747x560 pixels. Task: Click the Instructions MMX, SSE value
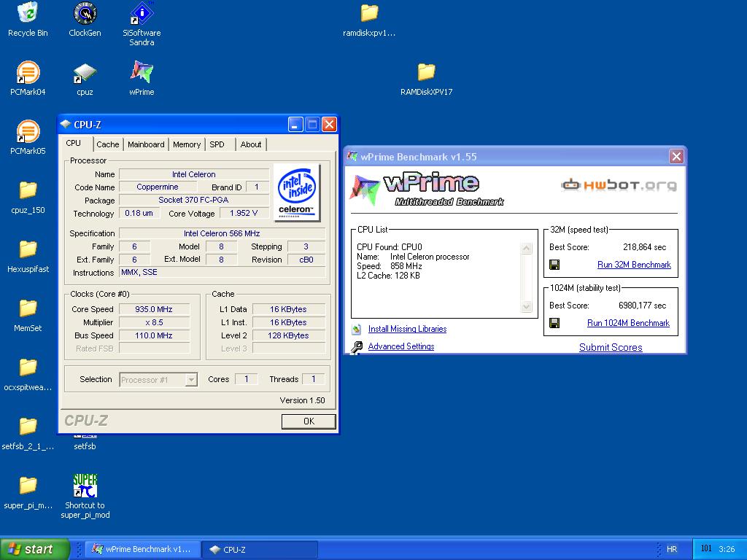pos(222,273)
